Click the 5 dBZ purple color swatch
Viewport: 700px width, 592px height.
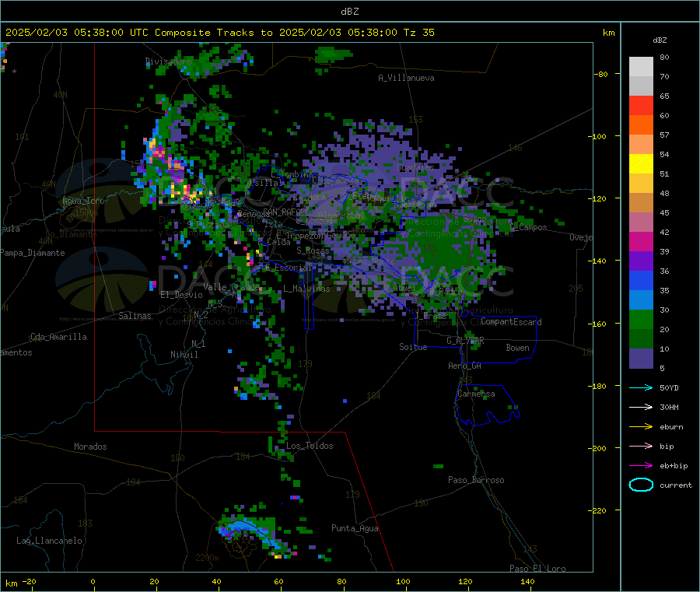641,359
